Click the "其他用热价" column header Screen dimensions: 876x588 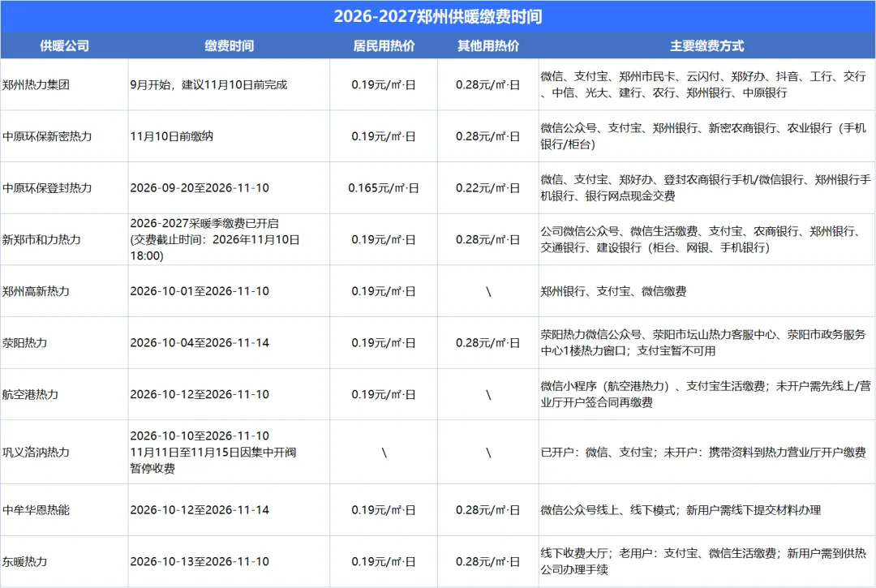point(488,45)
